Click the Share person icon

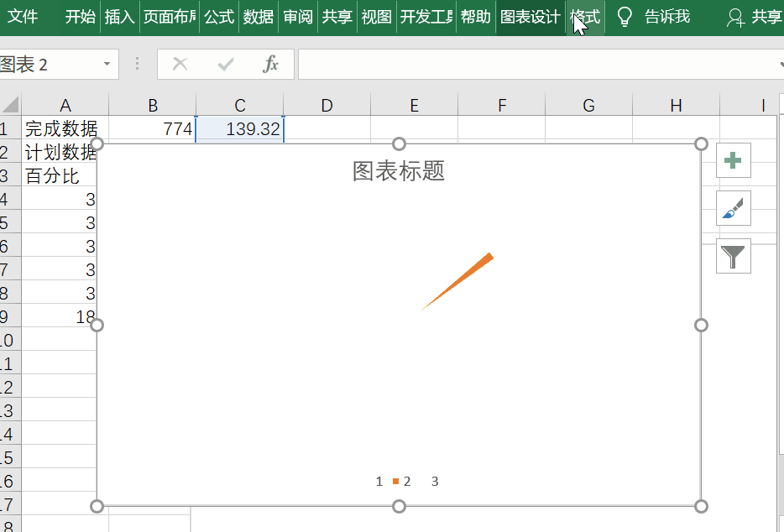(x=735, y=18)
